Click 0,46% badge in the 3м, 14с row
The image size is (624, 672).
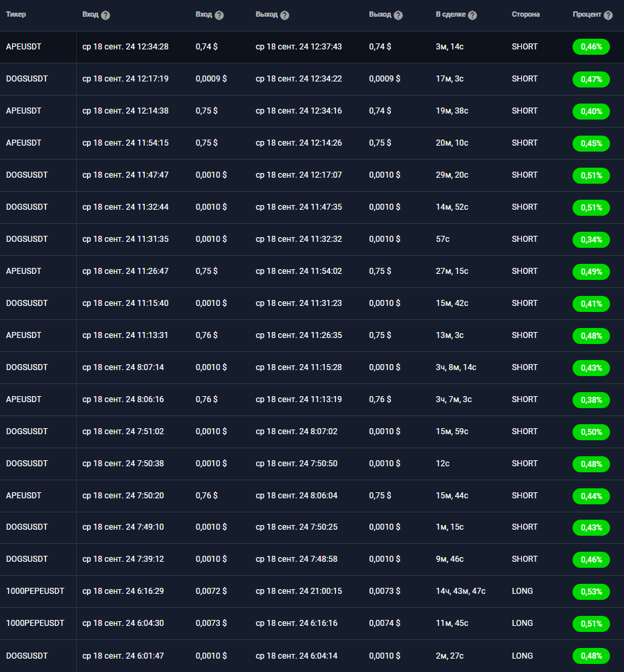[x=591, y=47]
